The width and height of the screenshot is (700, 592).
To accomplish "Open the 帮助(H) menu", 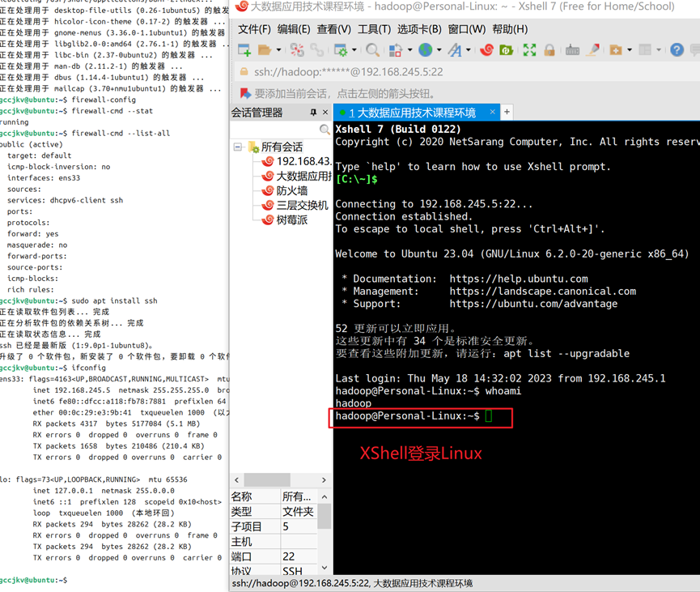I will click(x=510, y=29).
